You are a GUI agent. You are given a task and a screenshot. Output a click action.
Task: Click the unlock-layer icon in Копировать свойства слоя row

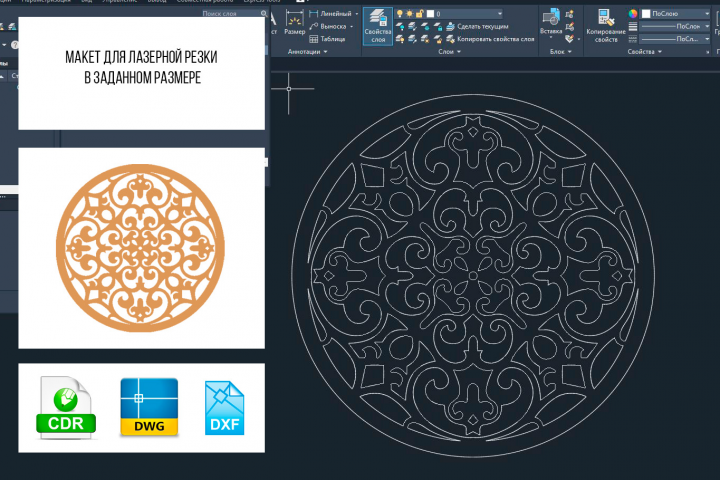click(x=438, y=39)
